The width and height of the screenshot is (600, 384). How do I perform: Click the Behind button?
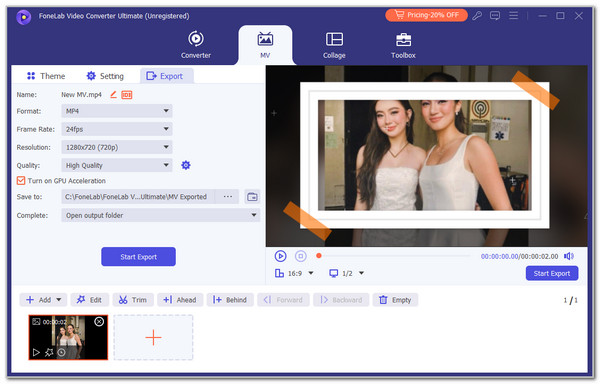coord(230,300)
